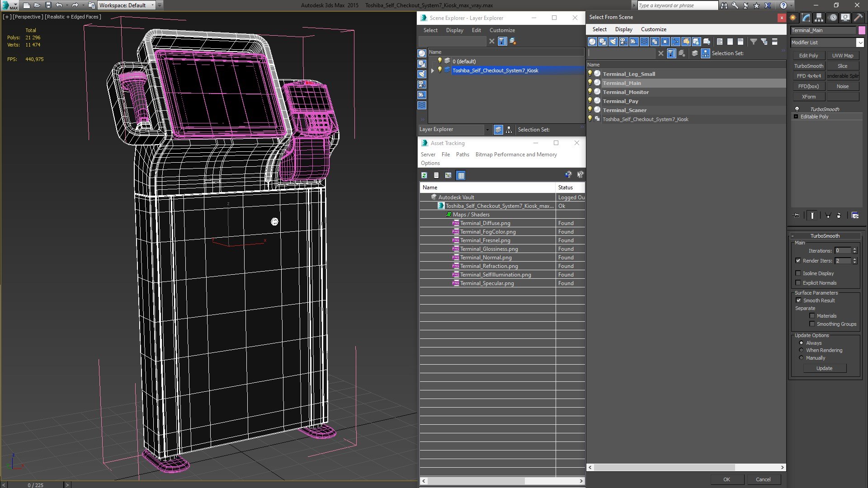Increment the Render Iters spinner
868x488 pixels.
pos(854,259)
